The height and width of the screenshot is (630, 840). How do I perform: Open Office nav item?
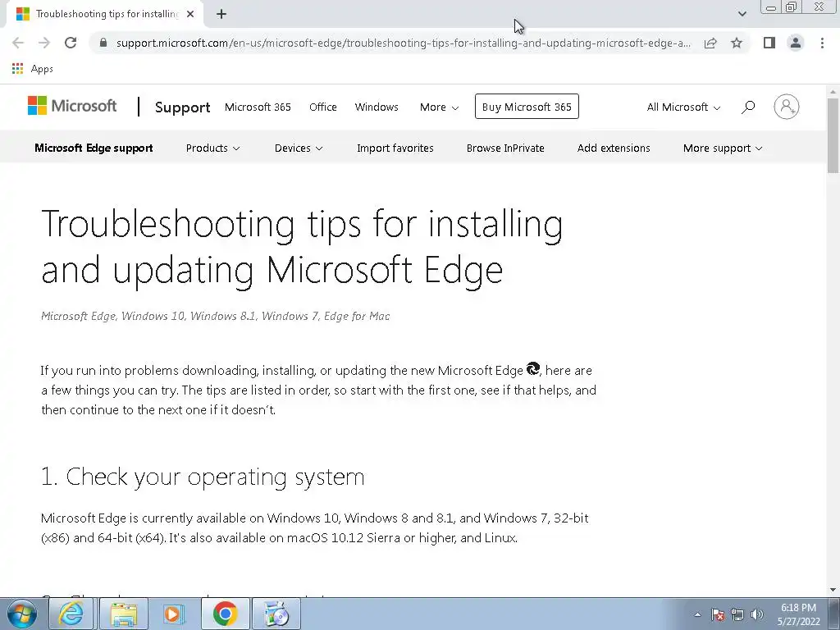pyautogui.click(x=323, y=107)
